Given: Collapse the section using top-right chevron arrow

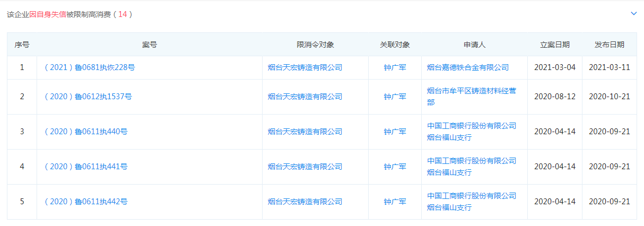Looking at the screenshot, I should coord(633,13).
